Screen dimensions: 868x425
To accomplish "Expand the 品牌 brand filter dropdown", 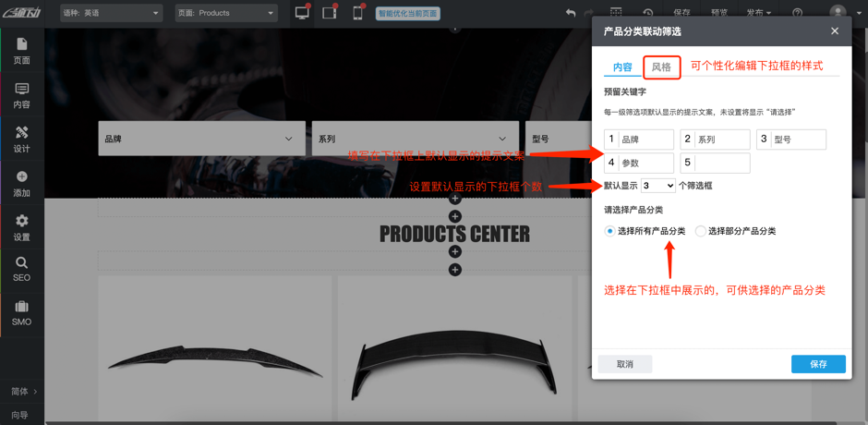I will 201,139.
